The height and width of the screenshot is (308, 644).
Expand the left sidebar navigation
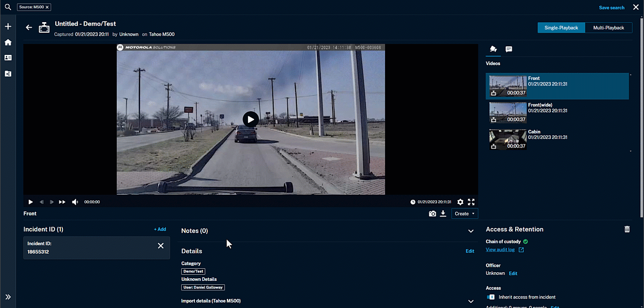point(8,297)
